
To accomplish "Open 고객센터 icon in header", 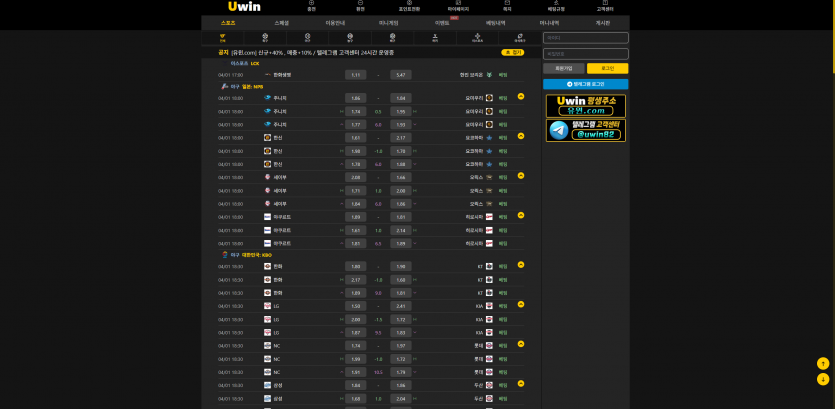I will (605, 5).
